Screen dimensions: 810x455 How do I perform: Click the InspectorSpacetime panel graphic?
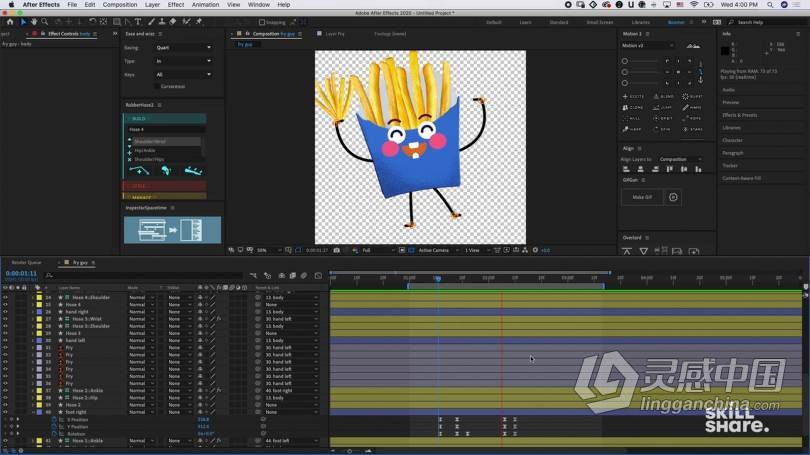tap(173, 230)
